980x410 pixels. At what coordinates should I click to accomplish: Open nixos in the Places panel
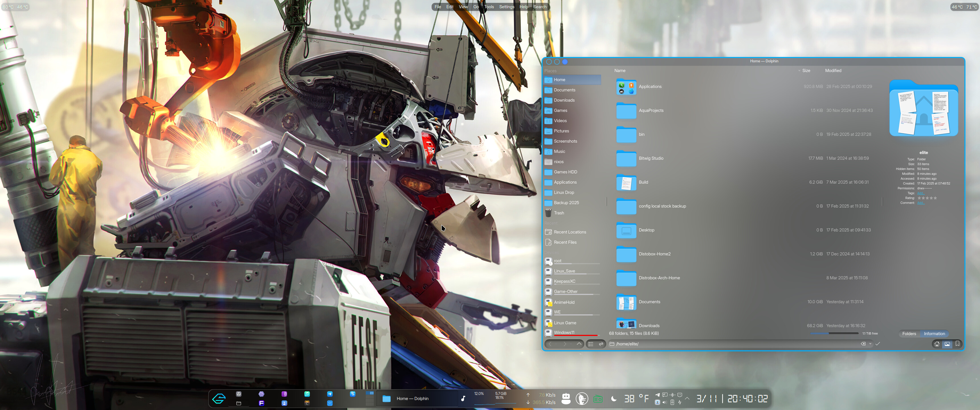click(x=572, y=162)
